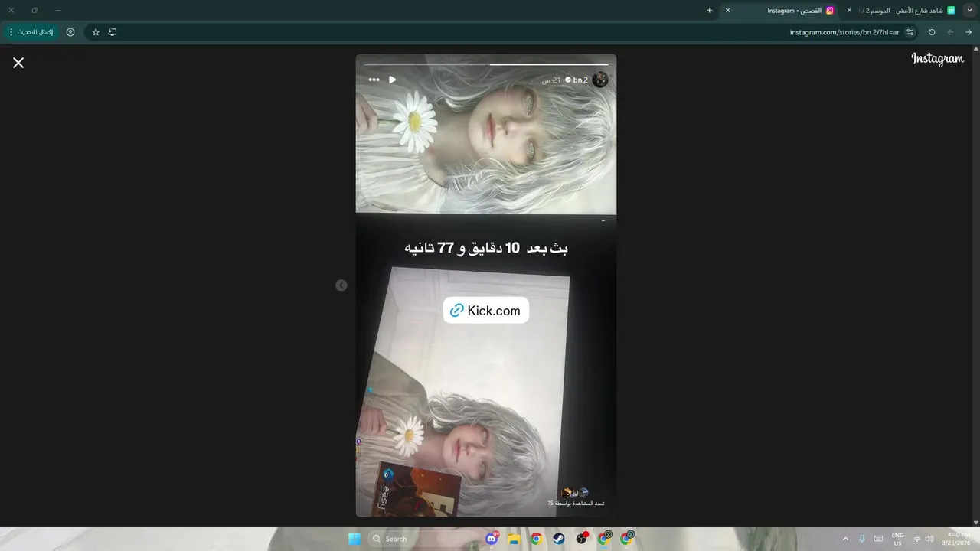Screen dimensions: 980x551
Task: Play the paused story
Action: tap(392, 80)
